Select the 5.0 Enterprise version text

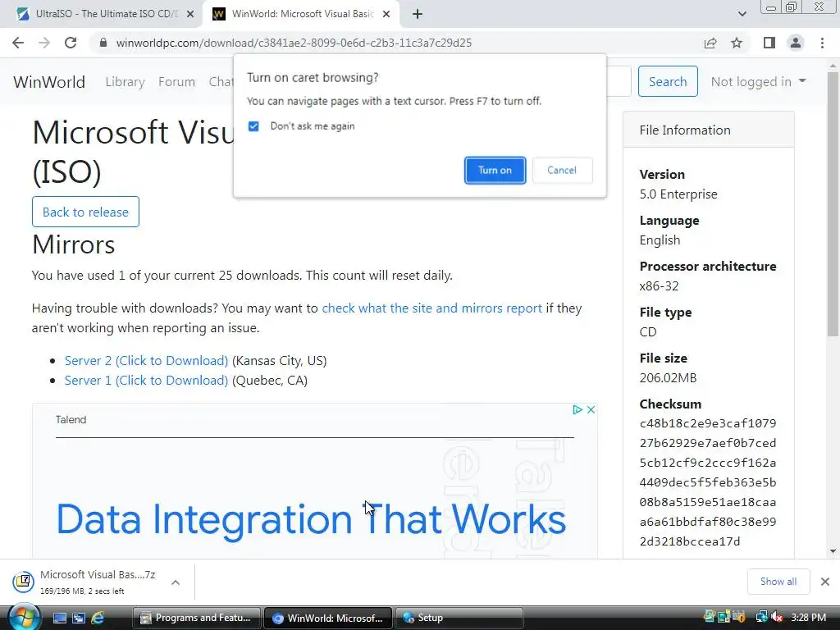678,194
